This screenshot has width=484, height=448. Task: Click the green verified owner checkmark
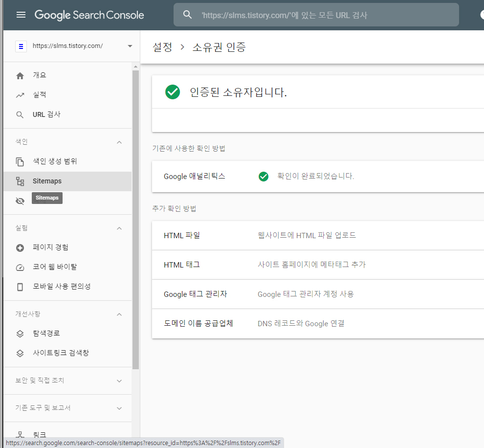(173, 92)
